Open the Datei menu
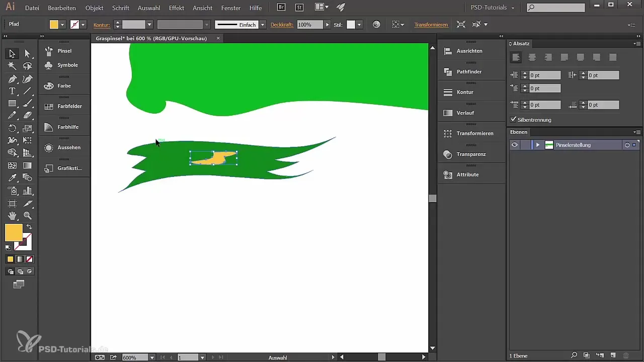 (32, 8)
